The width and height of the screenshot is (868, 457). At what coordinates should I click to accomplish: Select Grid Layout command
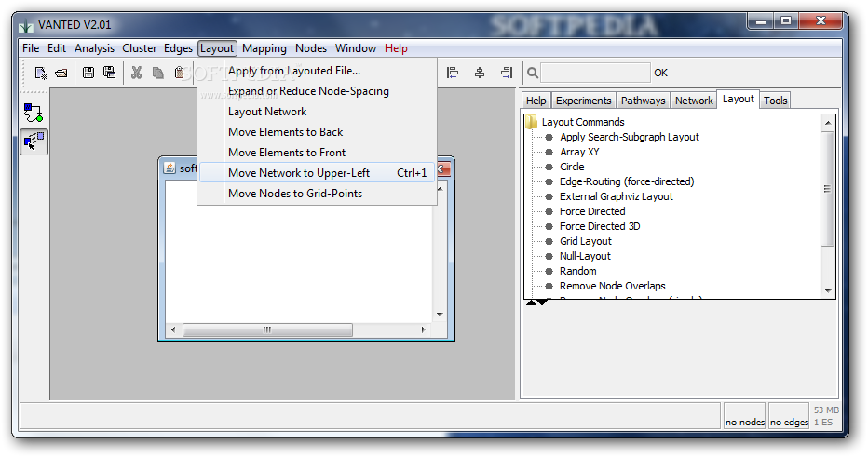click(x=585, y=241)
